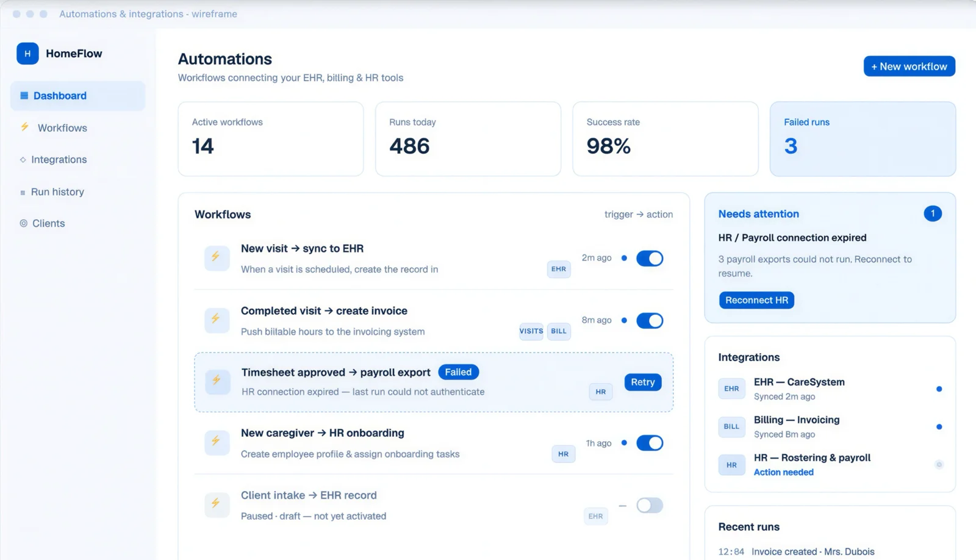The width and height of the screenshot is (976, 560).
Task: Click the HomeFlow logo icon
Action: tap(27, 54)
